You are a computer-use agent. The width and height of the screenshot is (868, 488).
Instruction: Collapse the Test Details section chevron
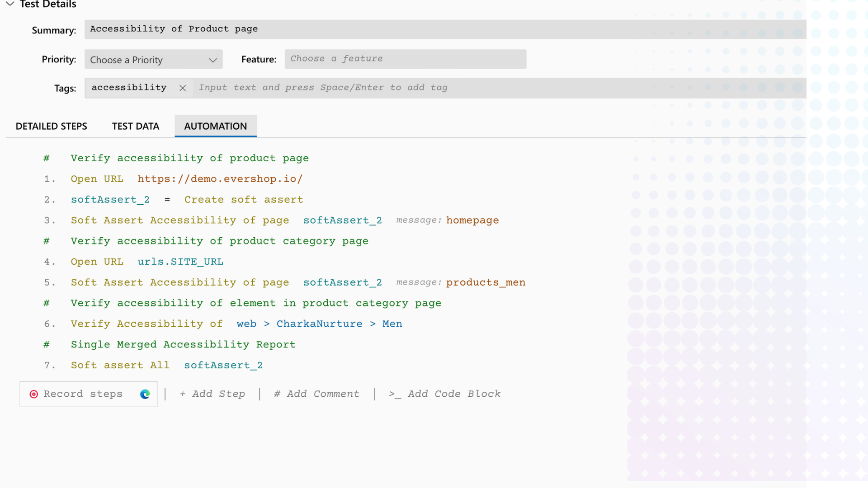click(x=10, y=4)
